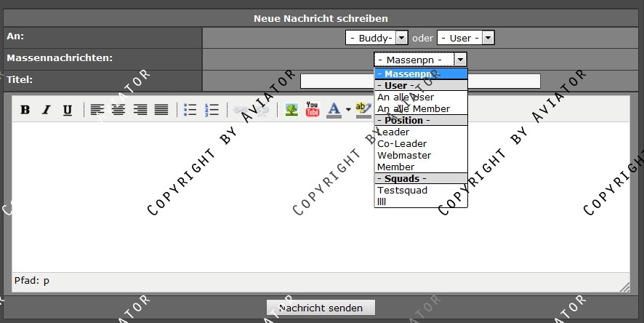The width and height of the screenshot is (644, 323).
Task: Align text to the left
Action: coord(97,110)
